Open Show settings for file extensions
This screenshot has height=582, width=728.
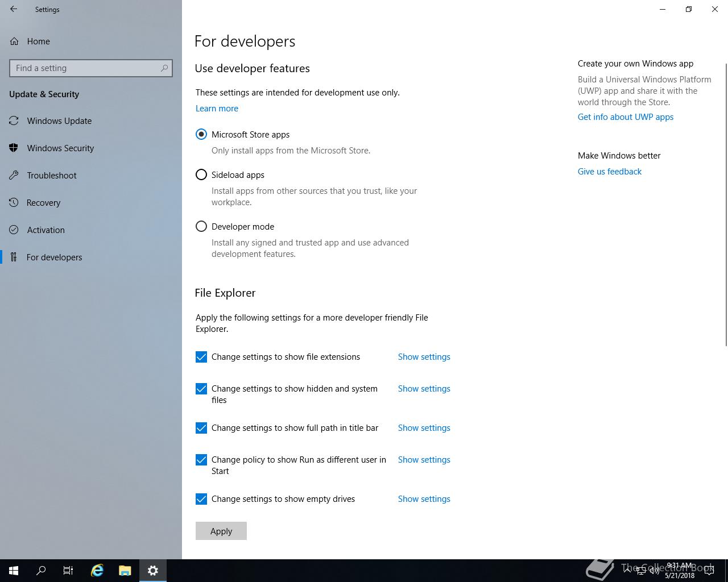click(424, 357)
